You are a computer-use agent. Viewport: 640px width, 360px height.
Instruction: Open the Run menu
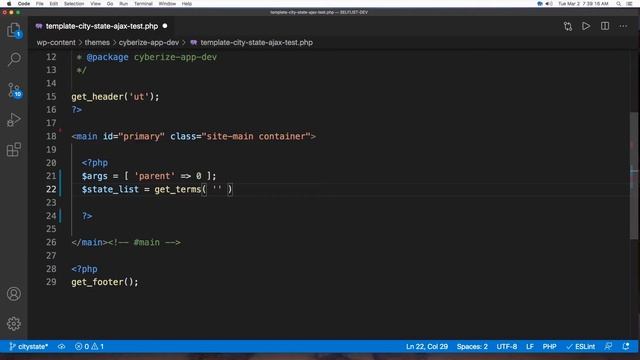click(x=123, y=4)
